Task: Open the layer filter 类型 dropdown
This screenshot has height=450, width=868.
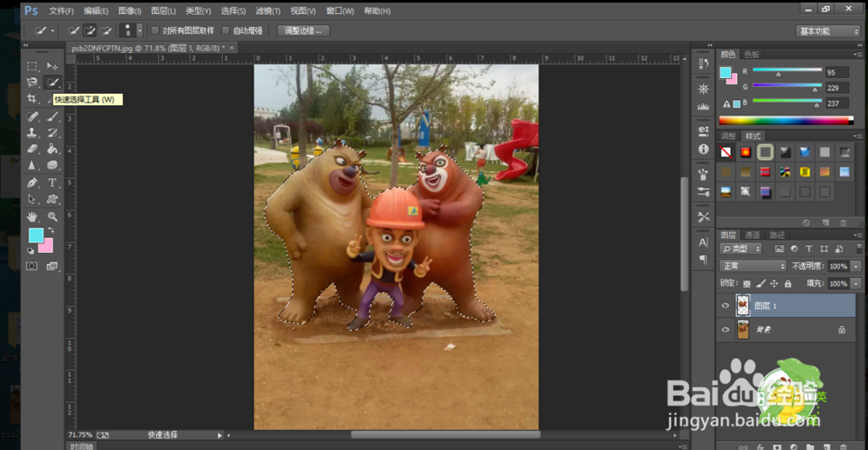Action: pyautogui.click(x=740, y=248)
